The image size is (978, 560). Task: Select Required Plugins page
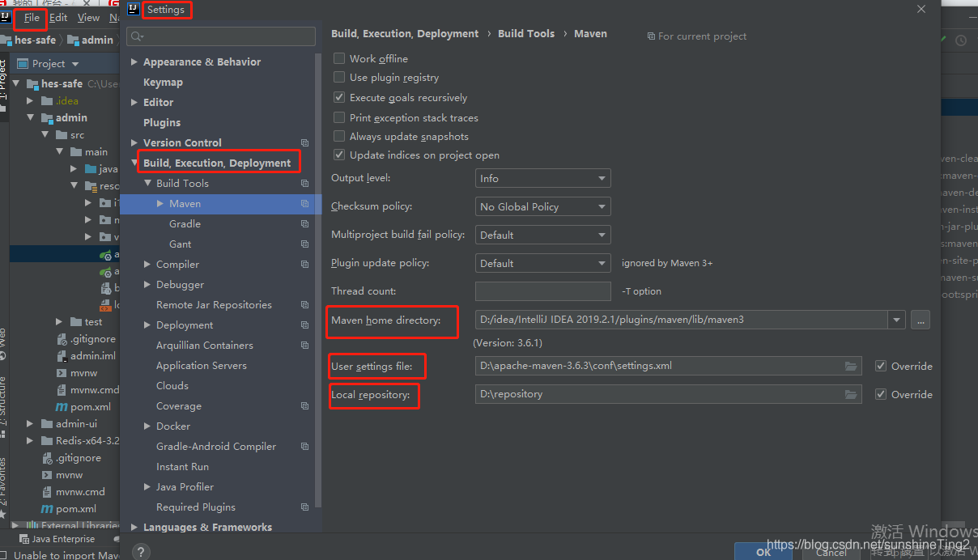(196, 507)
